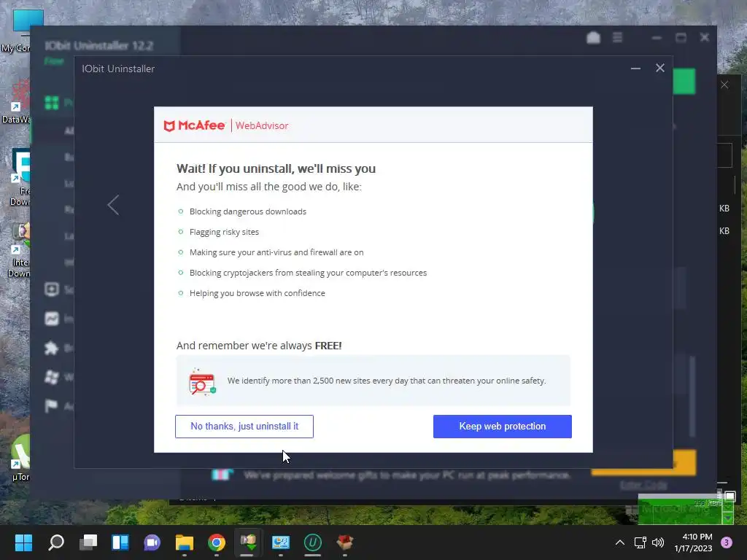Click 'Flagging risky sites' text

click(224, 232)
